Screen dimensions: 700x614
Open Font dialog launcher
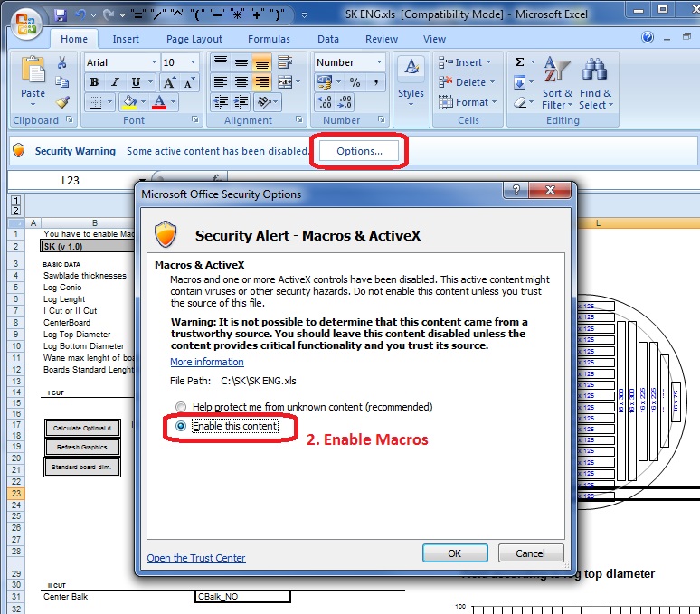[195, 119]
